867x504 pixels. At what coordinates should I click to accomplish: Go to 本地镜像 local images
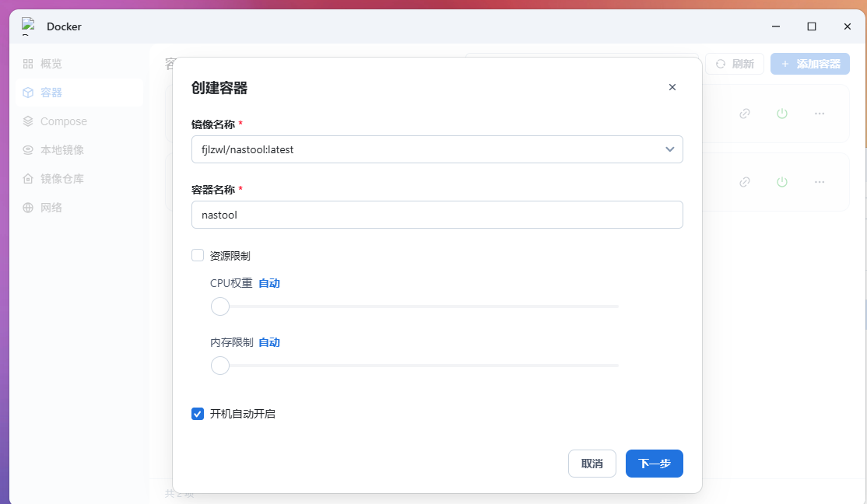79,150
